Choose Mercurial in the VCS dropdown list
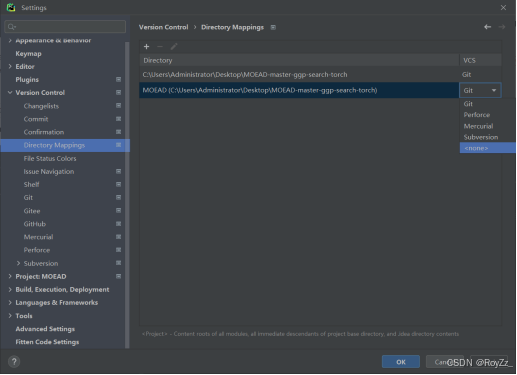 [x=488, y=126]
